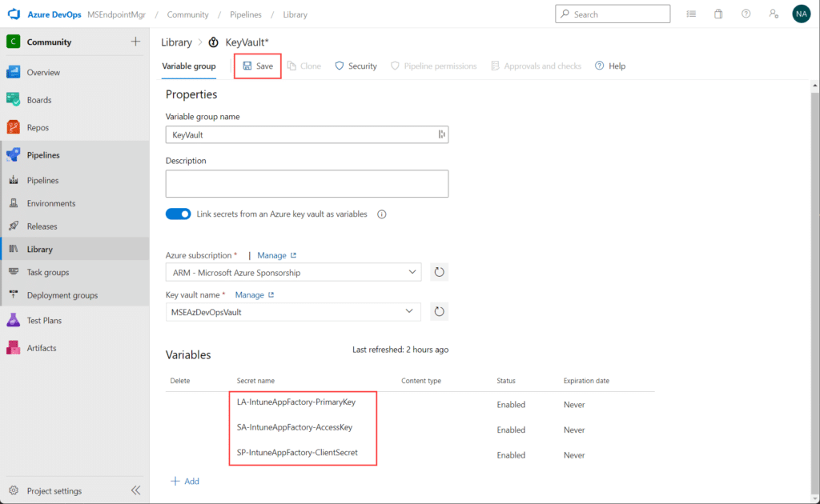Click Community in the top breadcrumb
This screenshot has height=504, width=820.
pyautogui.click(x=187, y=14)
